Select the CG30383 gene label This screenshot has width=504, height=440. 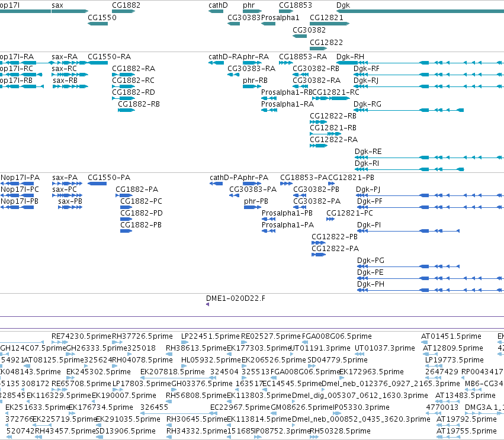pos(244,17)
